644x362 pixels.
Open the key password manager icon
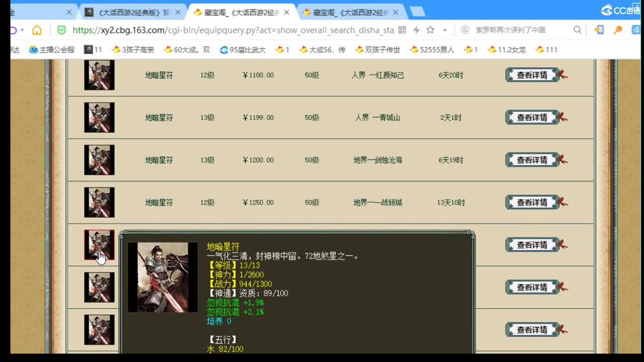(618, 30)
